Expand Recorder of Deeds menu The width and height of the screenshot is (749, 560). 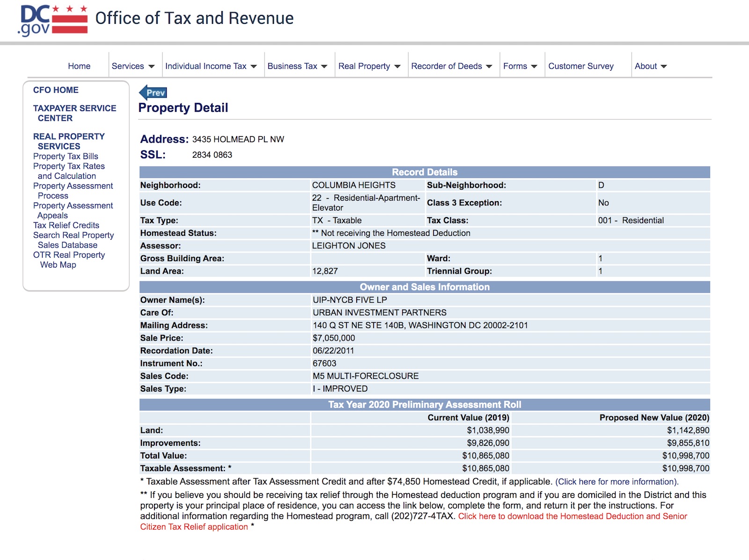[451, 66]
